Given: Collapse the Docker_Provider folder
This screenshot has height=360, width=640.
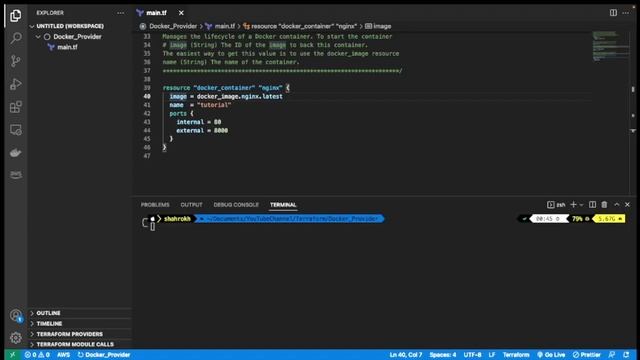Looking at the screenshot, I should (x=78, y=37).
